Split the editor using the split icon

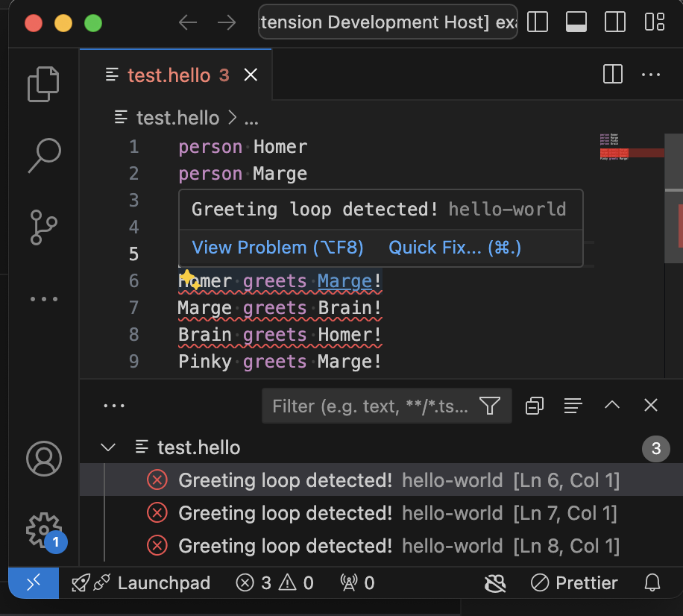click(x=611, y=75)
